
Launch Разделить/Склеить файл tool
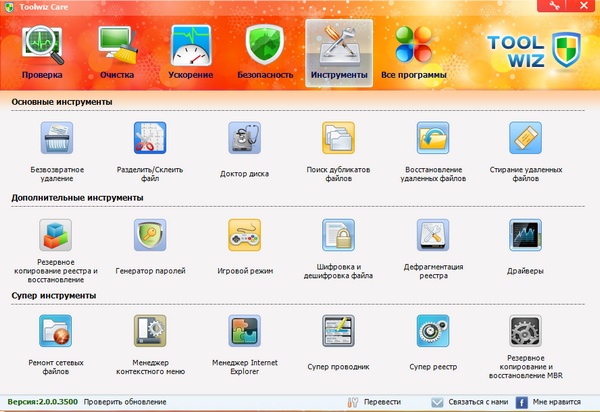click(x=150, y=140)
